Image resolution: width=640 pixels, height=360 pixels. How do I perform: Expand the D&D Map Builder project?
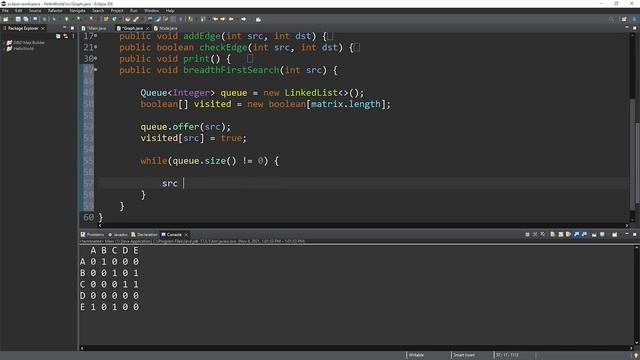(x=4, y=42)
